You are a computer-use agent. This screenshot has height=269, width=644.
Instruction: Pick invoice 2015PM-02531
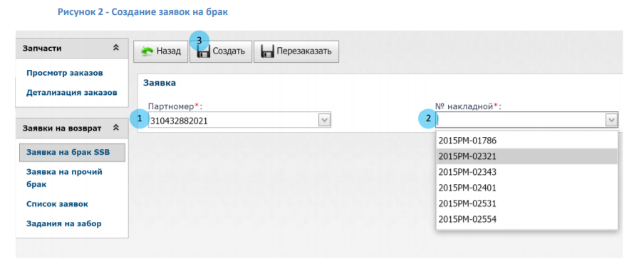point(527,203)
